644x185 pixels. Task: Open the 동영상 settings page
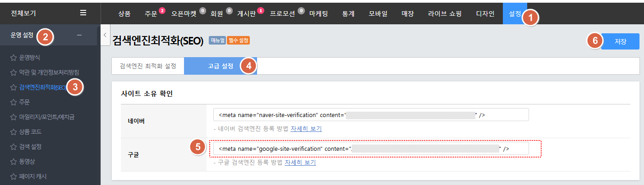tap(27, 162)
